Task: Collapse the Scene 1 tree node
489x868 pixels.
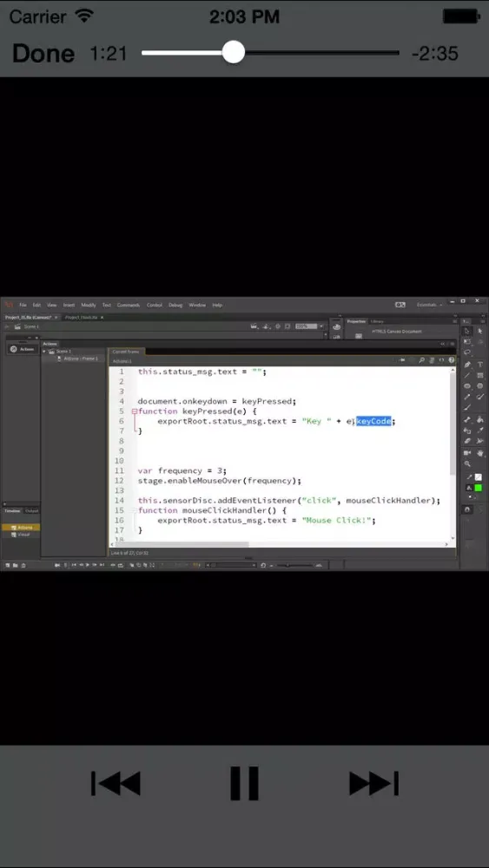Action: (44, 351)
